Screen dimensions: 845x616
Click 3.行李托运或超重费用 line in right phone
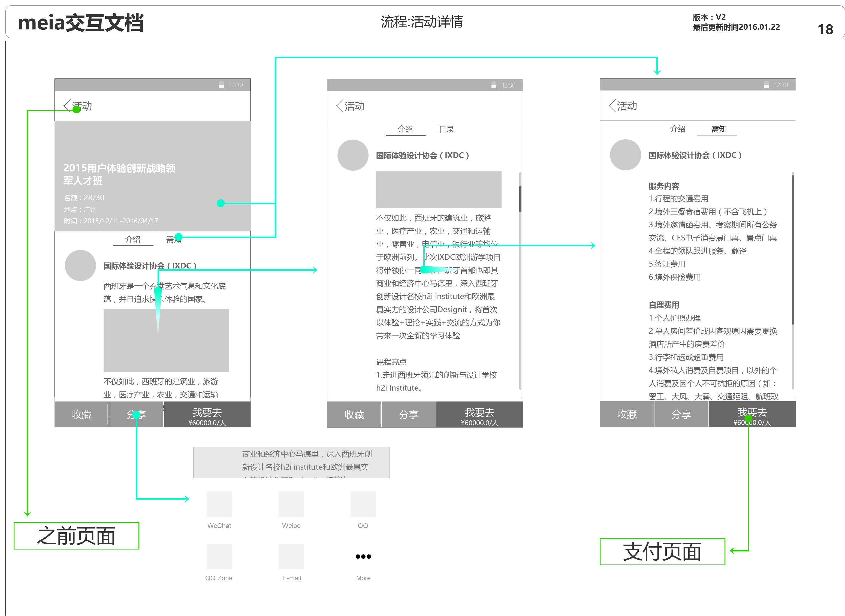click(x=686, y=357)
